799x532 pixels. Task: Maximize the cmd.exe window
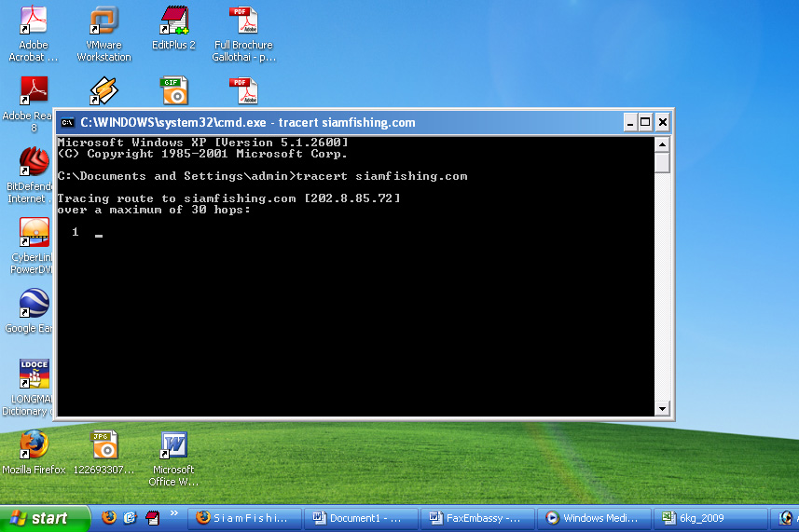pyautogui.click(x=645, y=122)
